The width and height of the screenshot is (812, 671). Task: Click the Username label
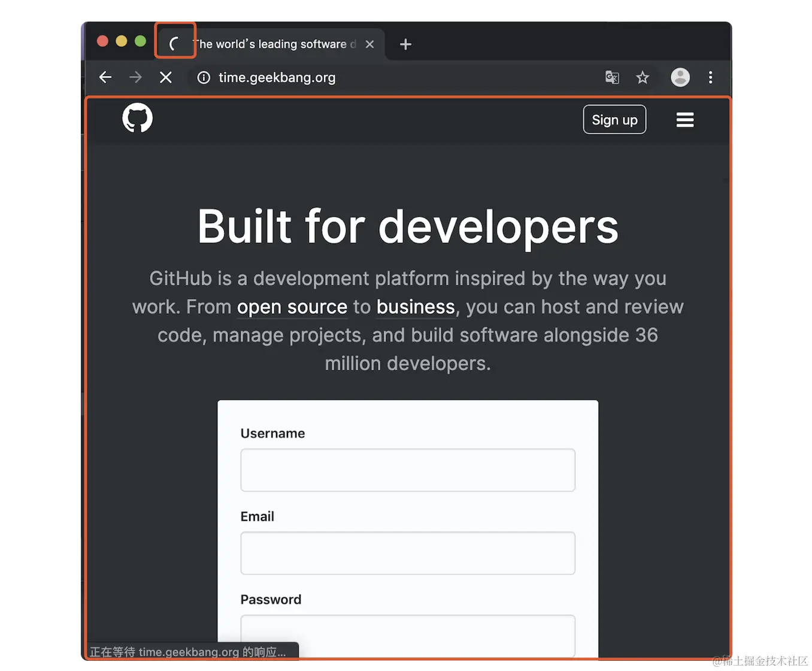(272, 433)
